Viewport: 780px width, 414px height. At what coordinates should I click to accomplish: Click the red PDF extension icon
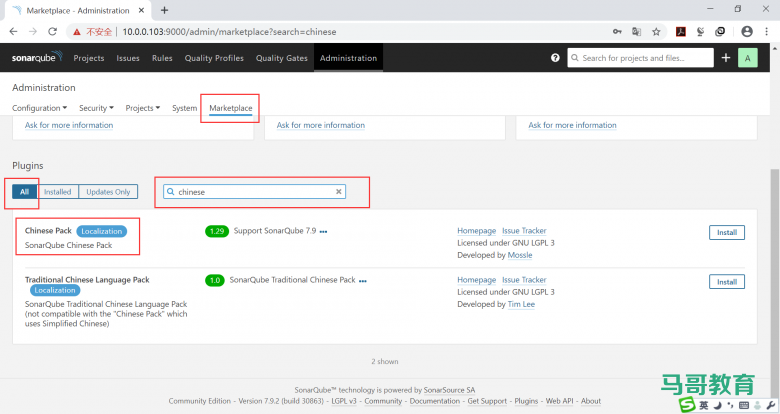point(681,31)
